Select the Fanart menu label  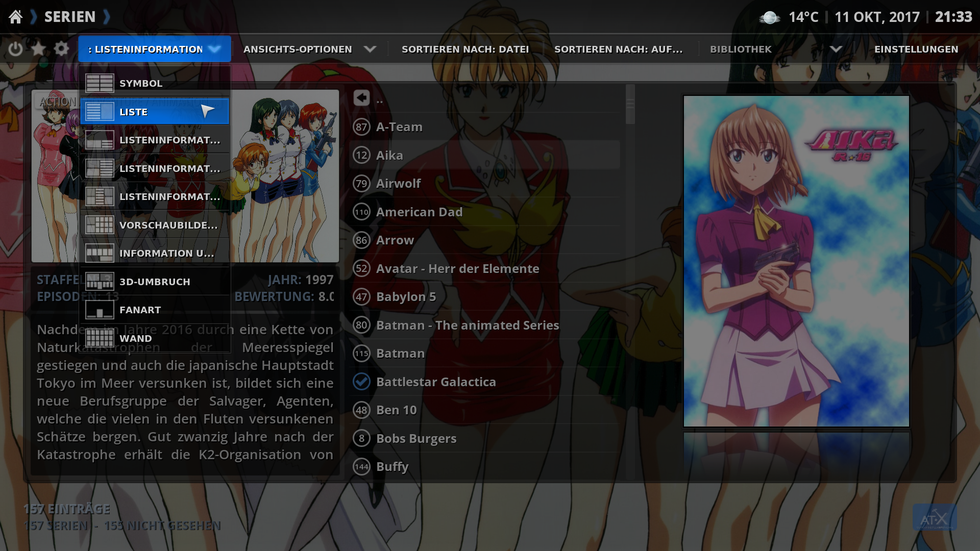[140, 310]
